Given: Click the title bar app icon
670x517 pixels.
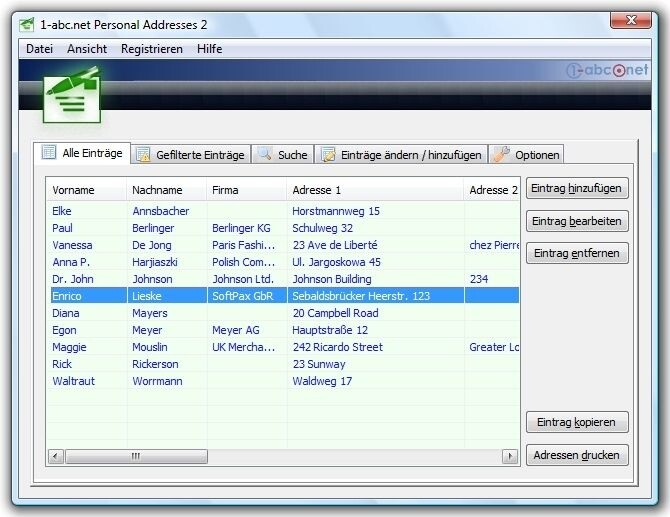Looking at the screenshot, I should pyautogui.click(x=26, y=24).
